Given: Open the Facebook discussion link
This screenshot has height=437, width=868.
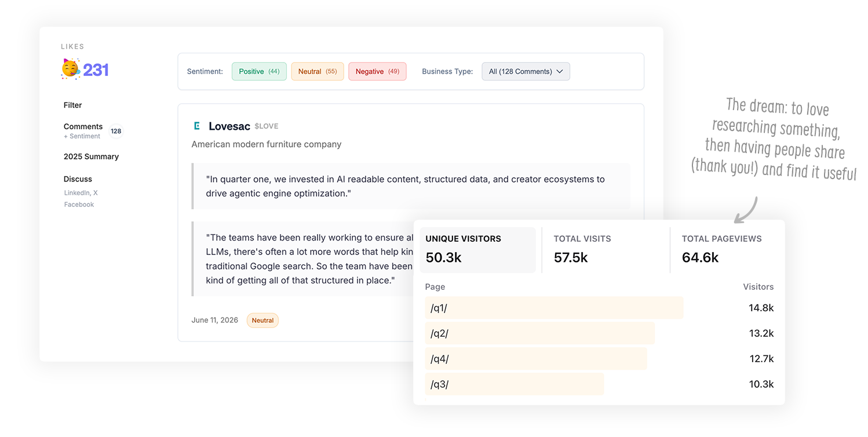Looking at the screenshot, I should coord(79,205).
